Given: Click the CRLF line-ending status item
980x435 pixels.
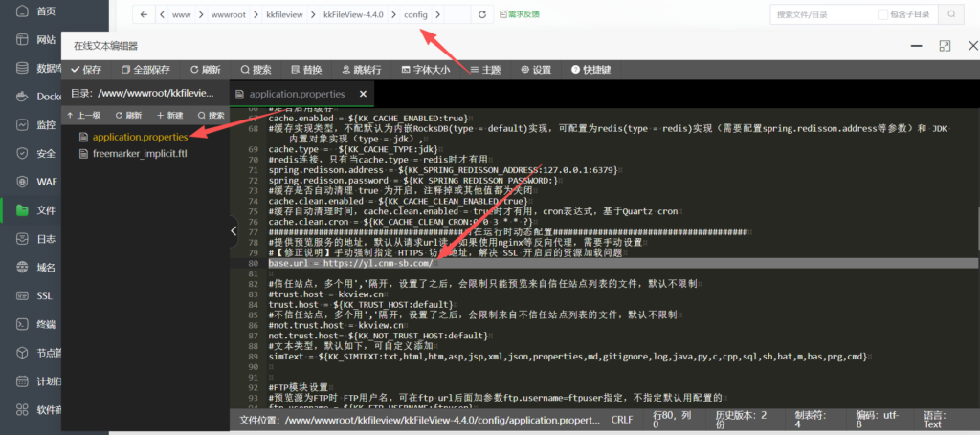Looking at the screenshot, I should (622, 420).
